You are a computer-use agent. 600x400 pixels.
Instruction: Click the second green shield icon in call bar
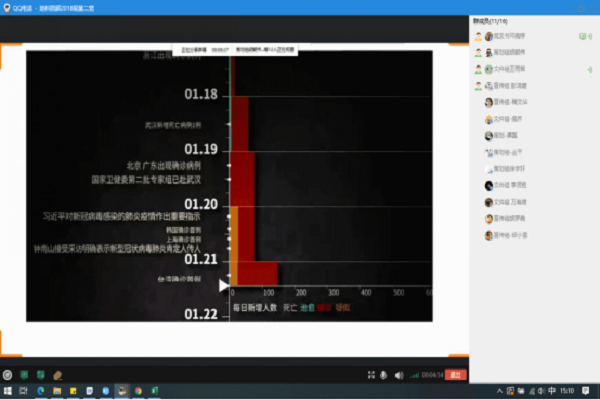(x=40, y=375)
